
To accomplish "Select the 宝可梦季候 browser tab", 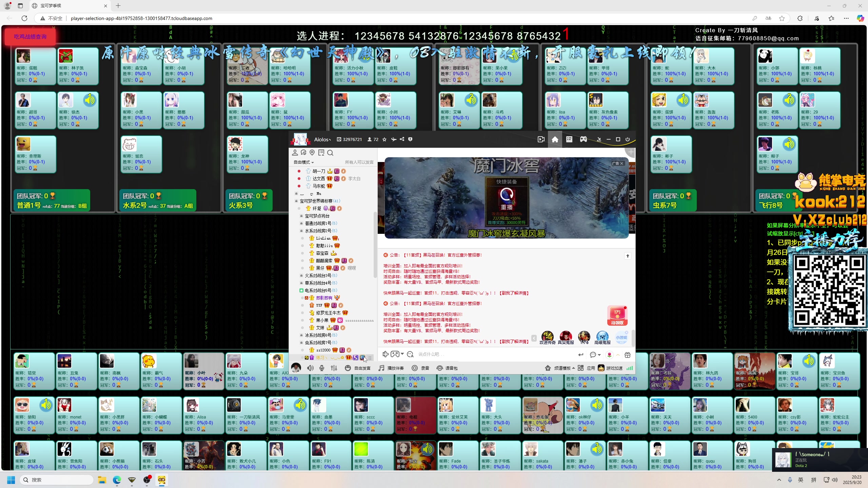I will [70, 6].
